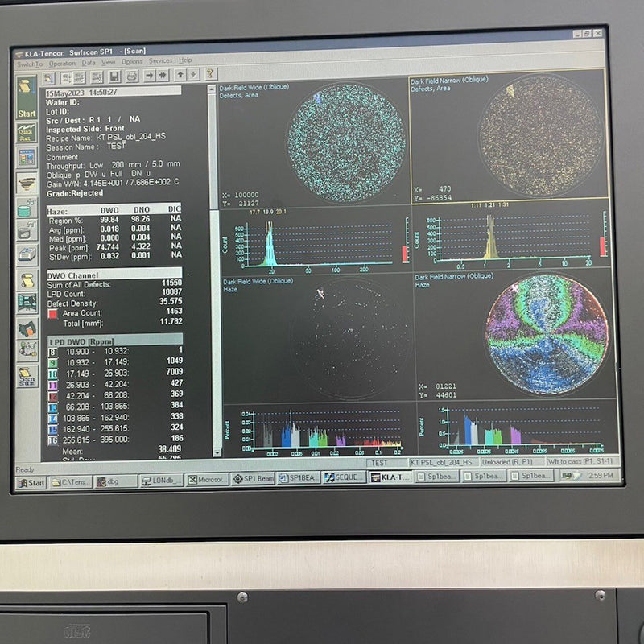Open the Services menu

[160, 61]
